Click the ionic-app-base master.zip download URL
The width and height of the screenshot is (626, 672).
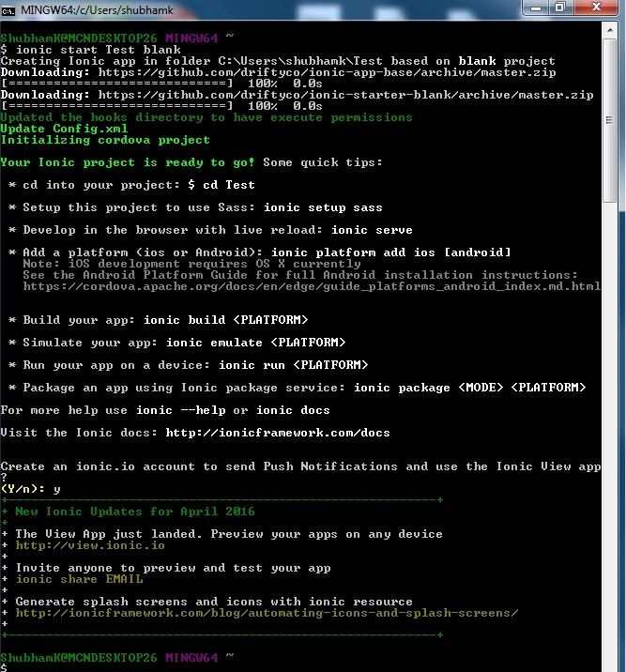(327, 72)
